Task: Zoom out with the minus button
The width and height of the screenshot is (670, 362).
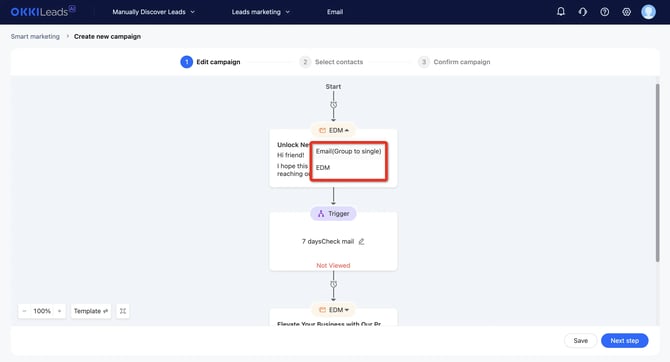Action: click(x=24, y=311)
